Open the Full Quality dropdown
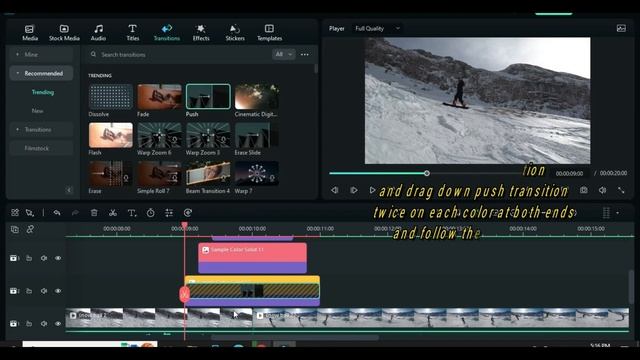Screen dimensions: 640x360 [377, 29]
